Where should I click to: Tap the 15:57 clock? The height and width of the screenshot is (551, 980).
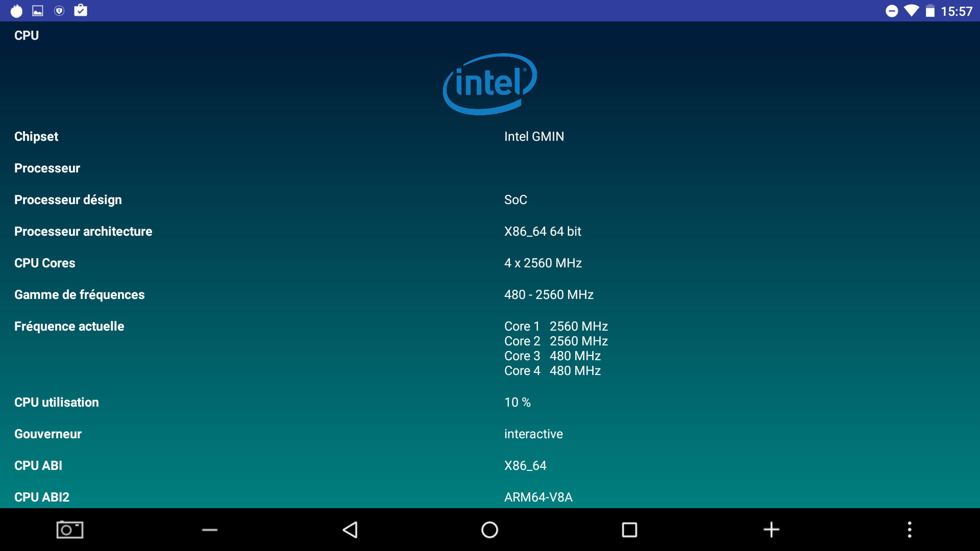[957, 11]
